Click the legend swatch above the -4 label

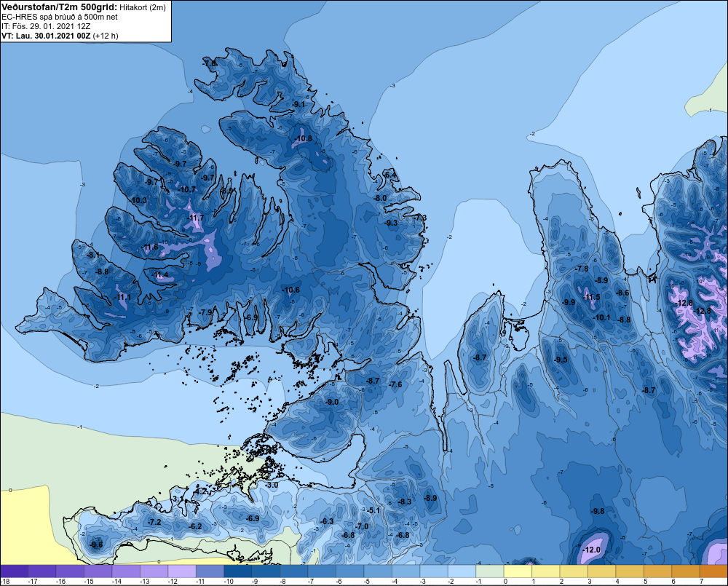405,571
